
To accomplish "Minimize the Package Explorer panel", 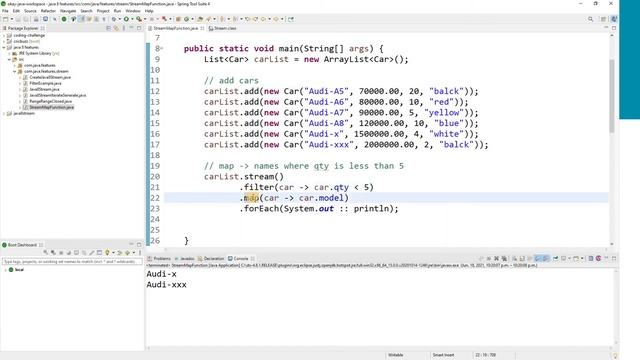I will click(131, 28).
